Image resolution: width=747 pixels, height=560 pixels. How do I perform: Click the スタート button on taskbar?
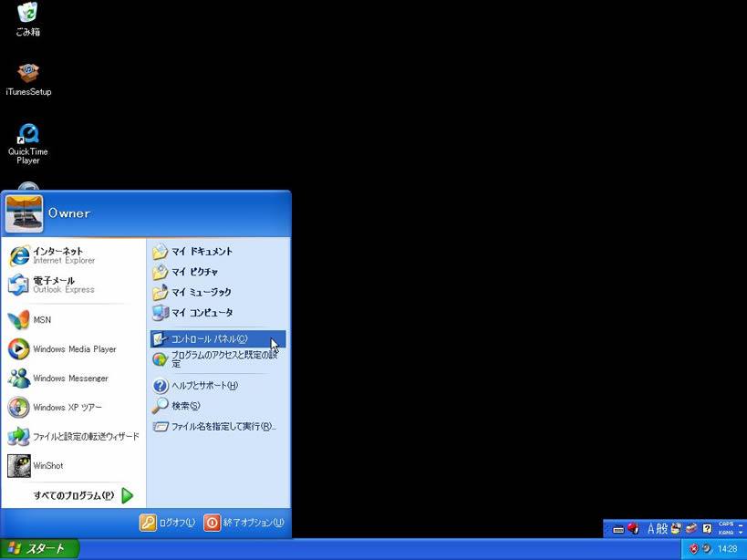pos(39,549)
